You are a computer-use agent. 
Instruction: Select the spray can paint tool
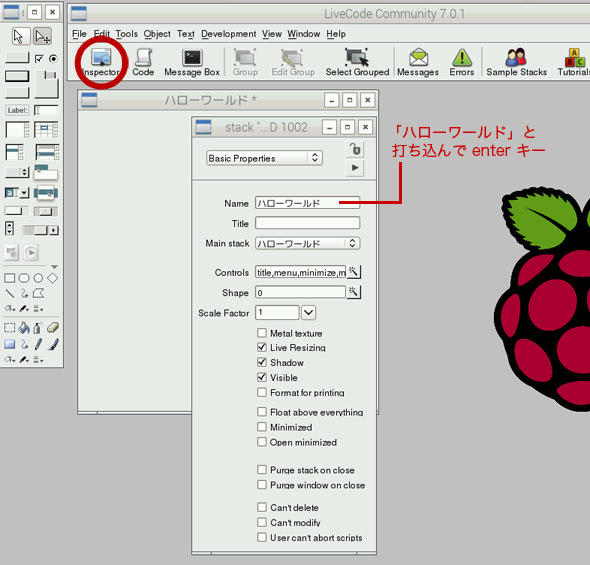[37, 328]
